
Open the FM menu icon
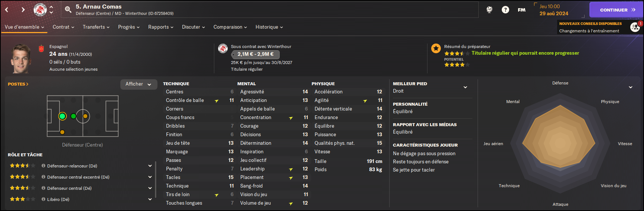coord(522,10)
